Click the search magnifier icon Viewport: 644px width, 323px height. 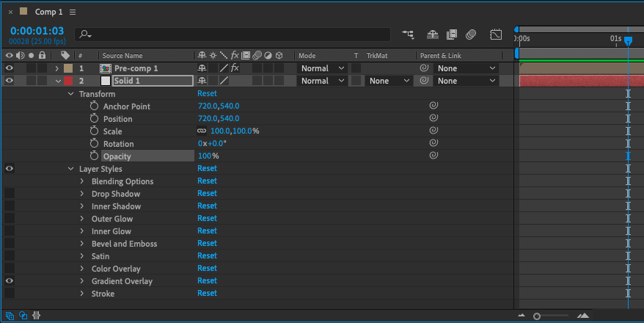coord(84,35)
